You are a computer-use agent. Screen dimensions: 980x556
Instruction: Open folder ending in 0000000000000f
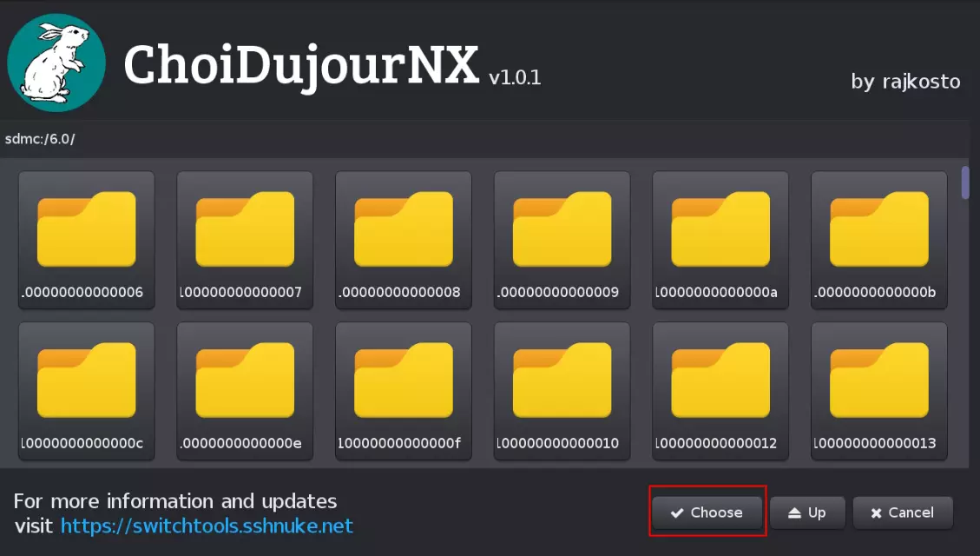coord(404,391)
